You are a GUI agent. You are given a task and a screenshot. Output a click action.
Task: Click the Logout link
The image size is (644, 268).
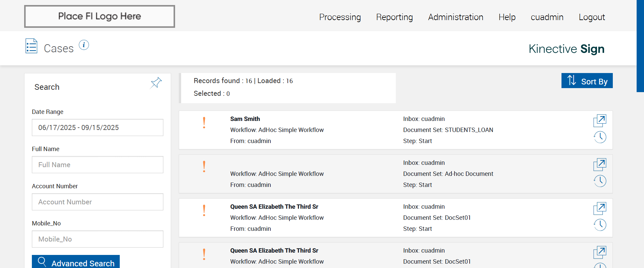[x=592, y=17]
